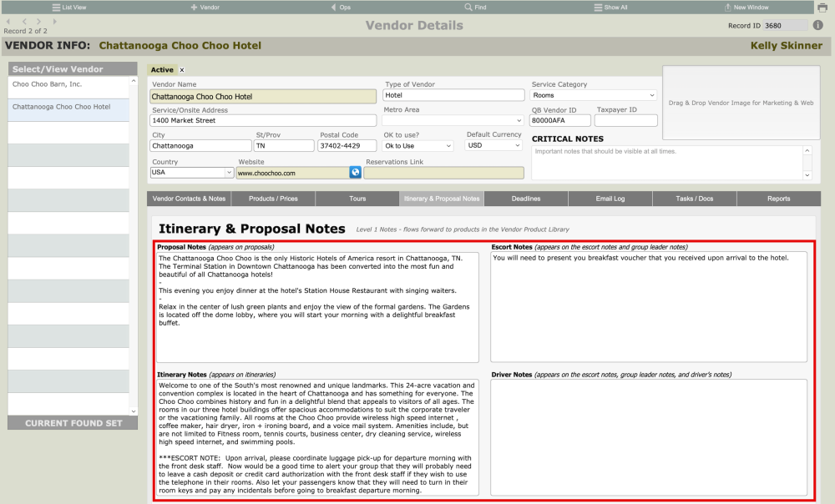
Task: Edit the Type of Vendor field
Action: coord(453,95)
